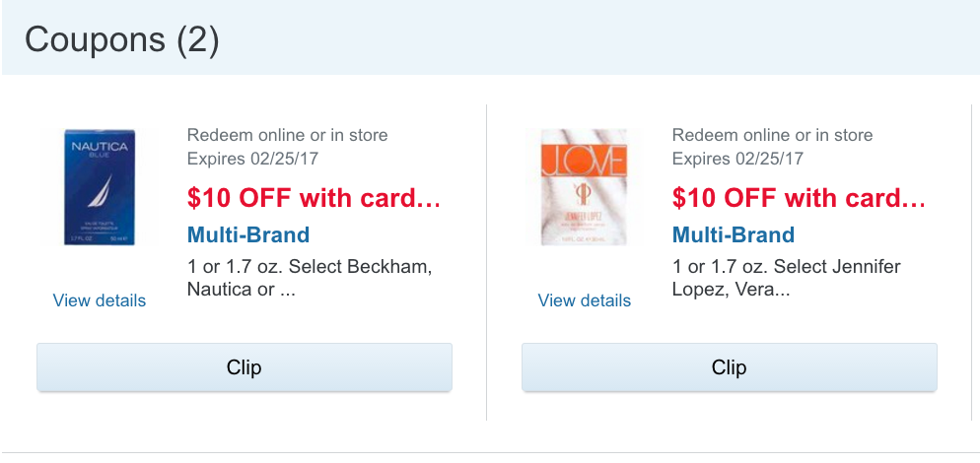980x463 pixels.
Task: Select the $10 OFF title on Jennifer Lopez coupon
Action: click(x=799, y=198)
